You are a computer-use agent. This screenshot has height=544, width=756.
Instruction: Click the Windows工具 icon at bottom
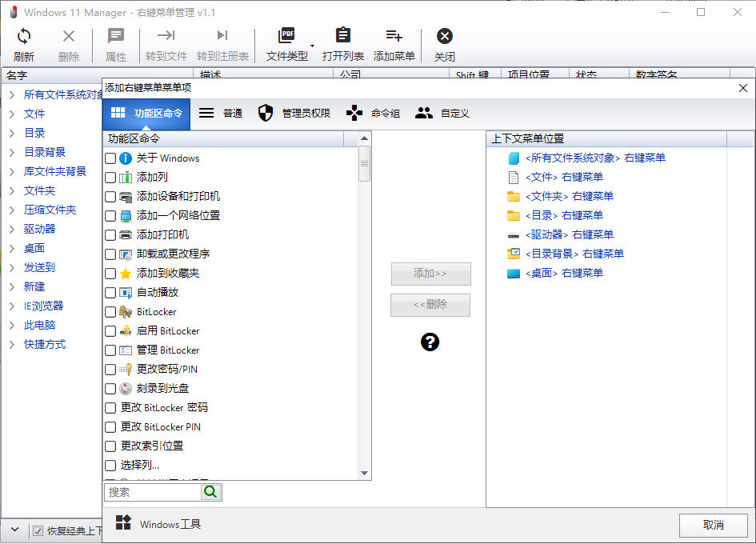pyautogui.click(x=123, y=522)
